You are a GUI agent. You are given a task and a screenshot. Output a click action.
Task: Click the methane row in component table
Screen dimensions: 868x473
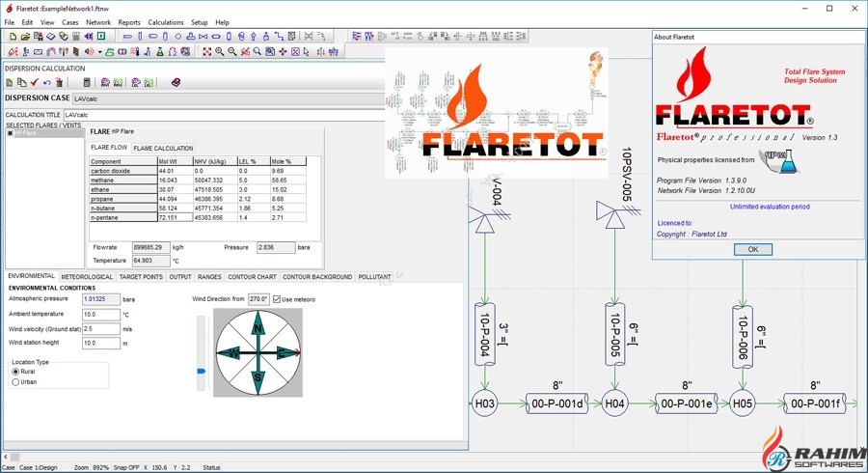tap(198, 180)
